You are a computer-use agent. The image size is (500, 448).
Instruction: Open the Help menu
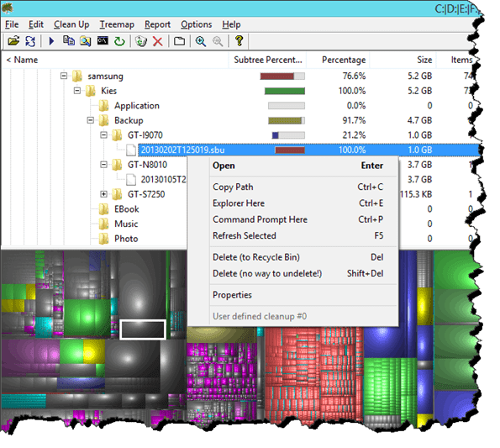click(x=231, y=24)
